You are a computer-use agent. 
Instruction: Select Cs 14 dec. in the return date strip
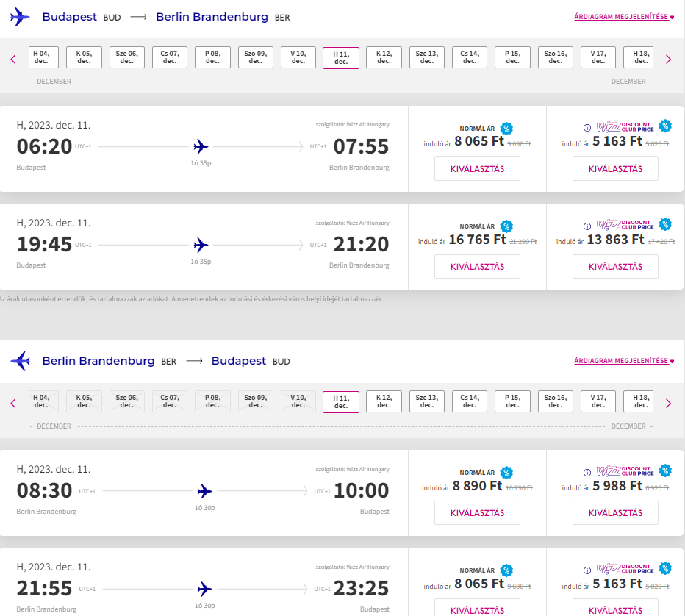pyautogui.click(x=470, y=401)
